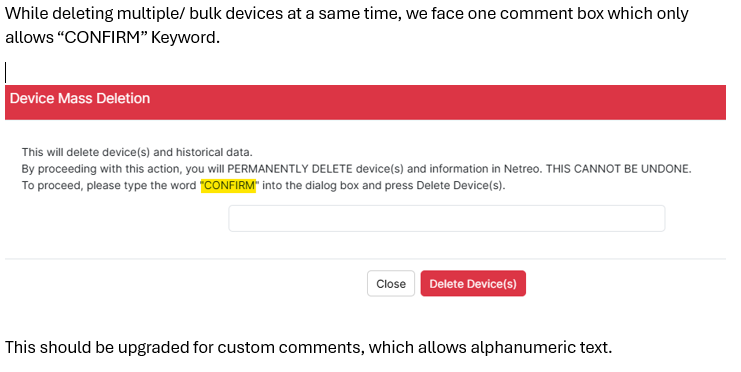
Task: Click the word "upgraded" in the last paragraph
Action: (153, 347)
